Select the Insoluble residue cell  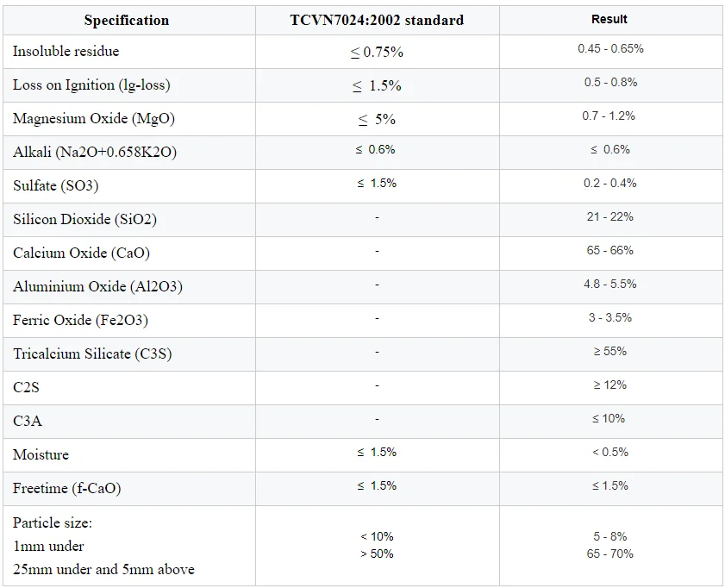pos(66,52)
